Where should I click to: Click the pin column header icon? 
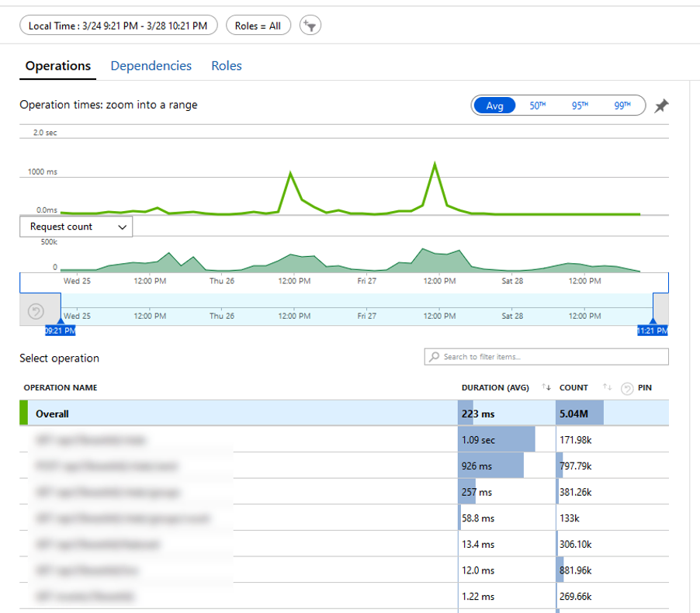click(628, 388)
